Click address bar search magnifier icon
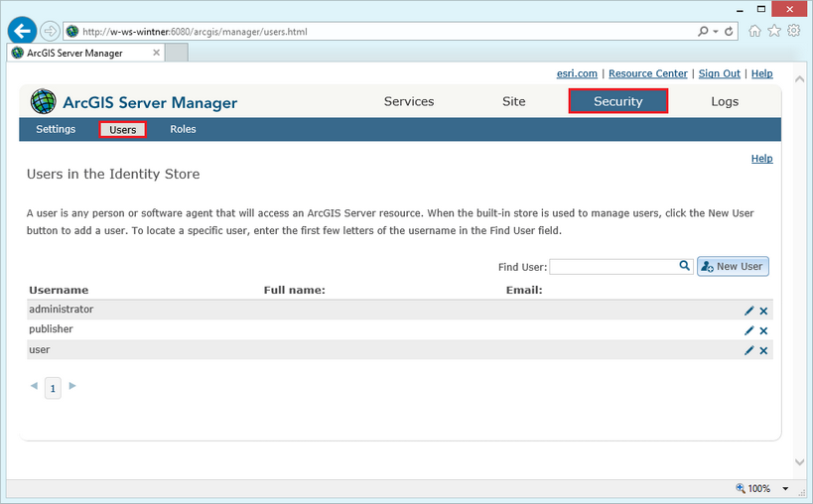The height and width of the screenshot is (504, 813). coord(703,32)
